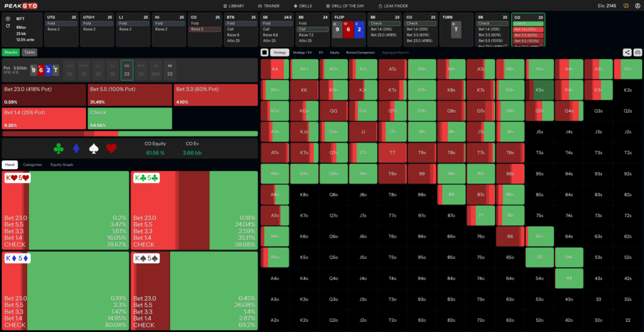Open the chat bubble icon near Elo
The height and width of the screenshot is (332, 644).
[x=626, y=6]
